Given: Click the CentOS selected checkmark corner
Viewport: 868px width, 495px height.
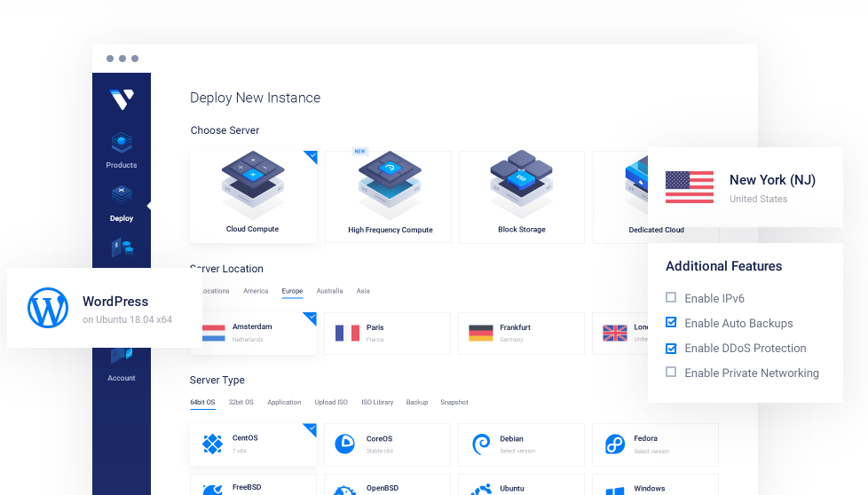Looking at the screenshot, I should click(x=312, y=429).
